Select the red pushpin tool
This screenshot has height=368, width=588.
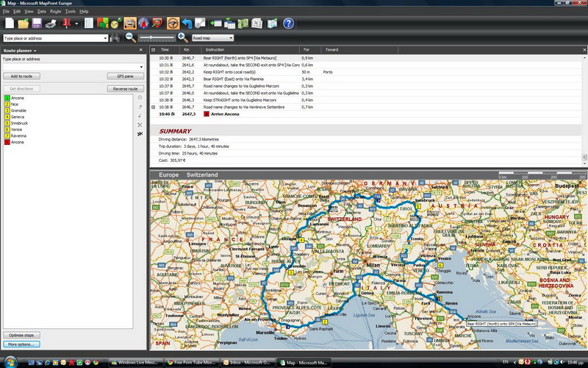[x=66, y=24]
